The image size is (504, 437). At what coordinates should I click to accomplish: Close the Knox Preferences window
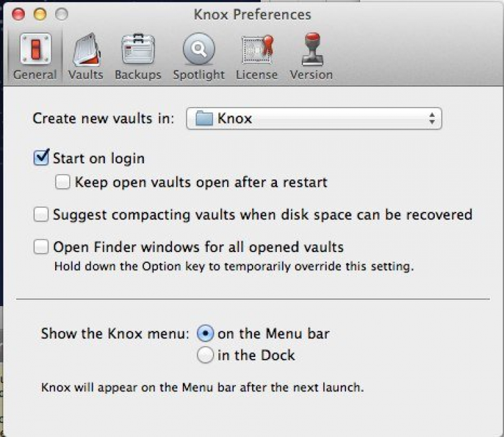click(19, 13)
